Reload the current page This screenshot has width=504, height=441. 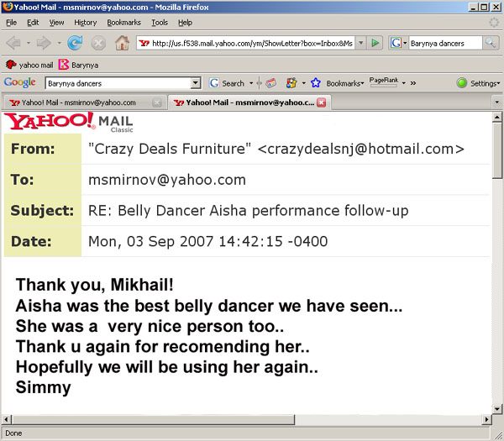pyautogui.click(x=75, y=42)
